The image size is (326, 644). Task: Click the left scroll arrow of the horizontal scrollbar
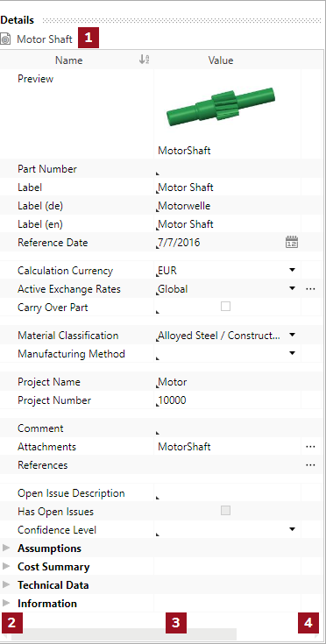click(x=4, y=636)
